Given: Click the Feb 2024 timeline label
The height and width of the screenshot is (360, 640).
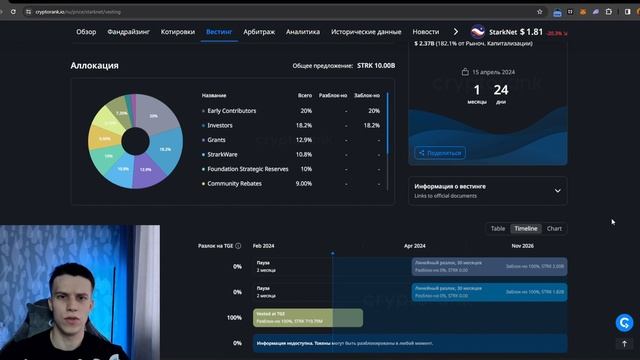Looking at the screenshot, I should click(x=264, y=246).
